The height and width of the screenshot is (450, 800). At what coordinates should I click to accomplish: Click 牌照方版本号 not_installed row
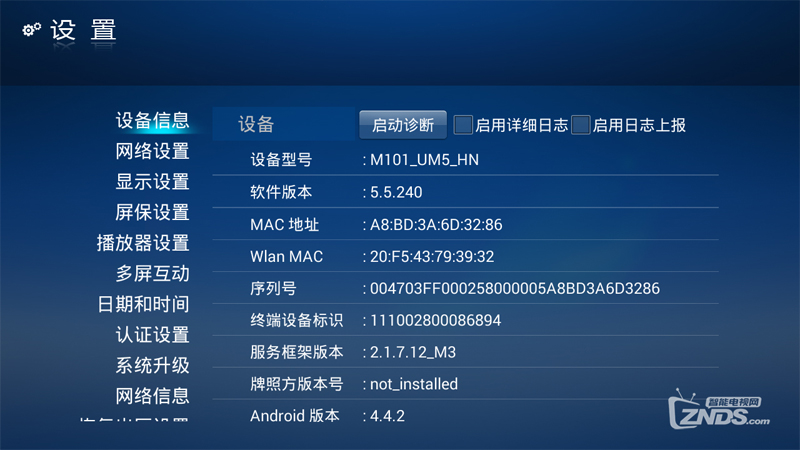[465, 384]
